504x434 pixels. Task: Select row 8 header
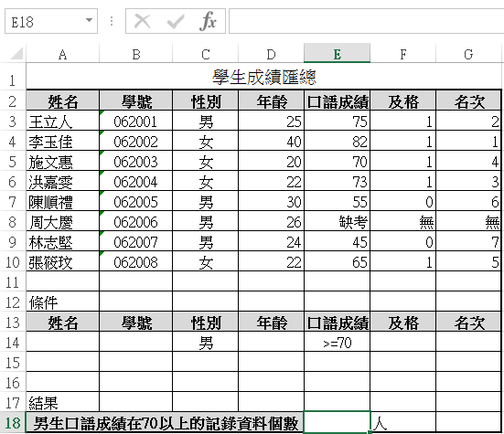coord(12,221)
